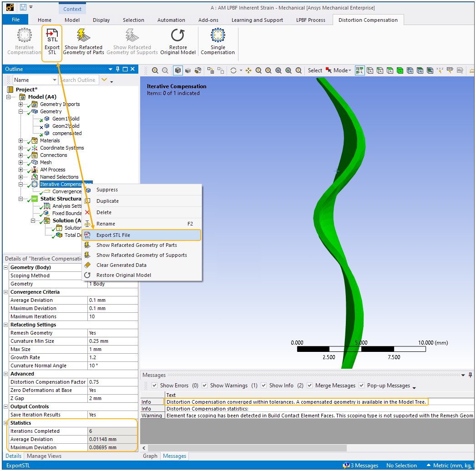Image resolution: width=476 pixels, height=471 pixels.
Task: Click Restore Original Model in context menu
Action: [142, 275]
